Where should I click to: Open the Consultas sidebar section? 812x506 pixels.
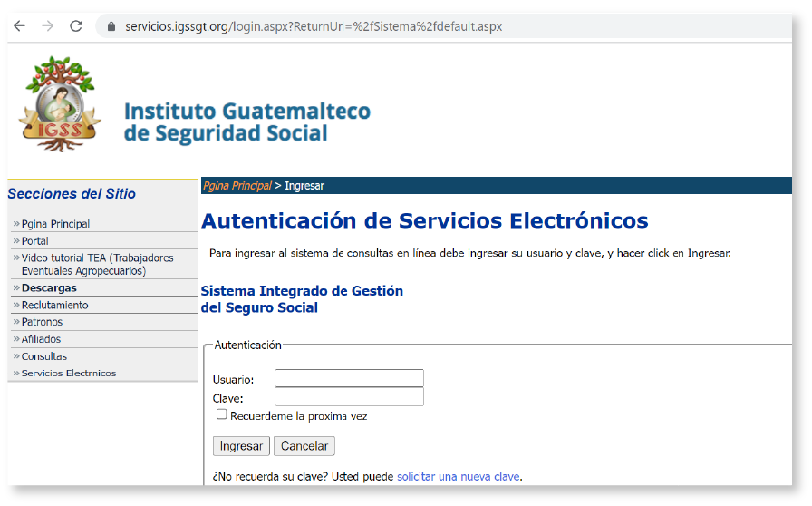44,356
